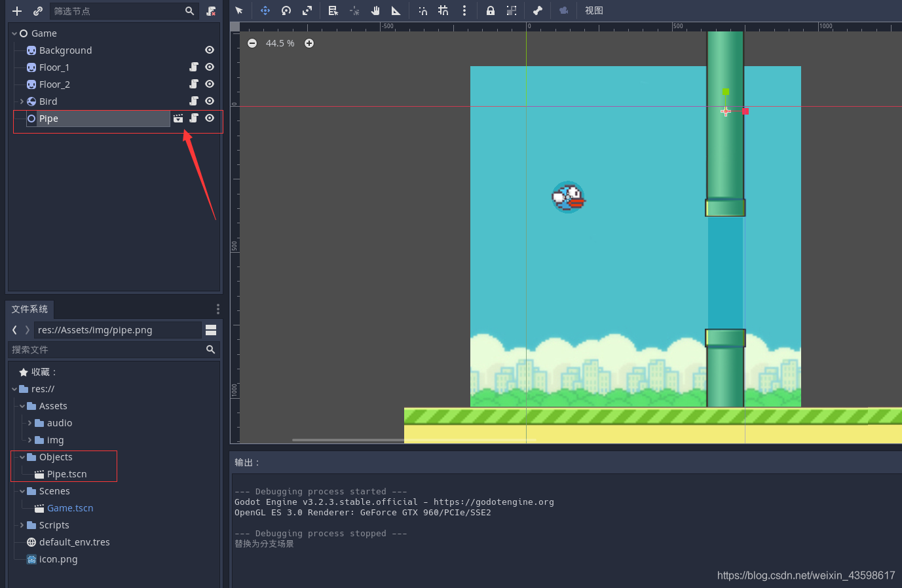Select the Pan Mode hand tool
This screenshot has width=902, height=588.
[x=375, y=10]
